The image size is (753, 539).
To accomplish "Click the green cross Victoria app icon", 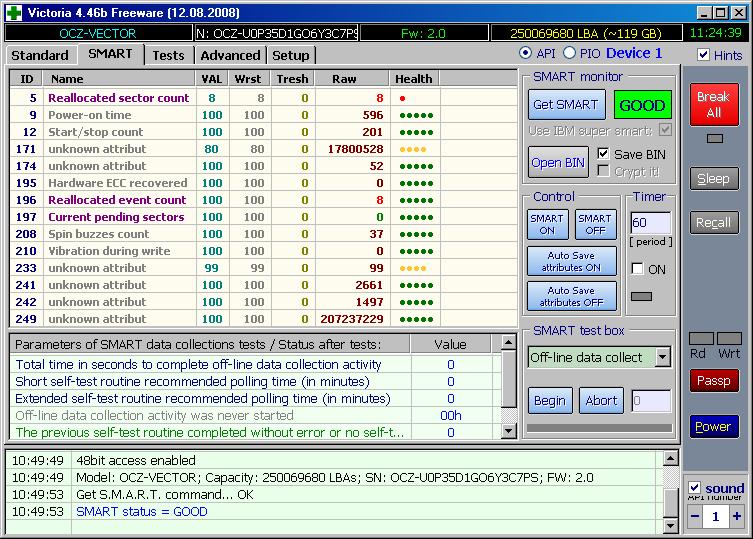I will click(x=13, y=12).
